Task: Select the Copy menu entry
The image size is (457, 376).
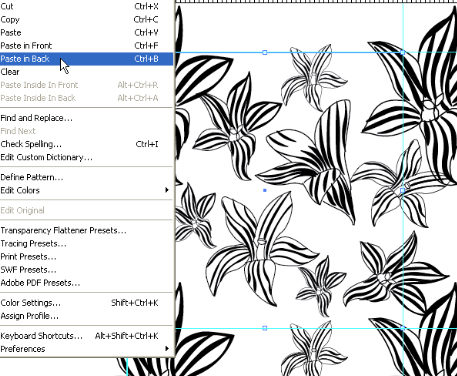Action: [86, 20]
